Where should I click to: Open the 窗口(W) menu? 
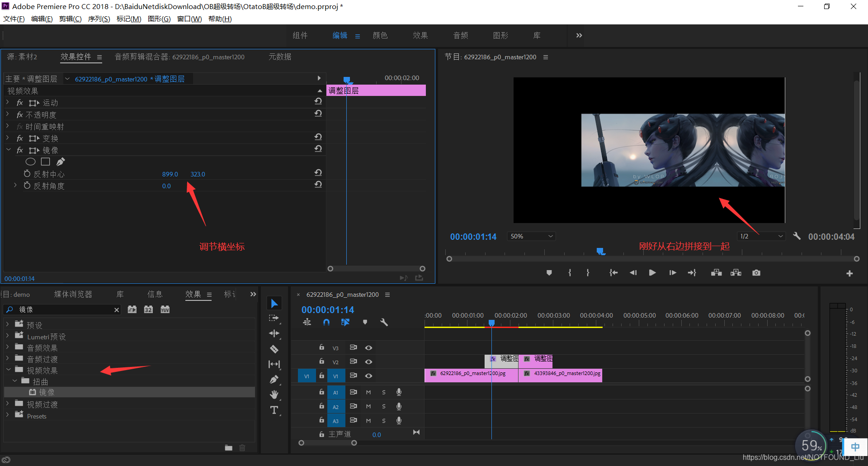189,19
